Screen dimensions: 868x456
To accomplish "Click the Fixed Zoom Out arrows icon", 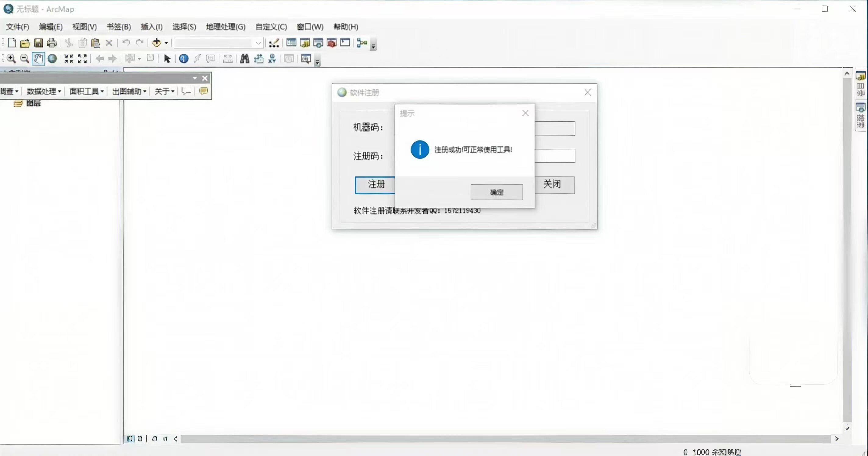I will pyautogui.click(x=82, y=59).
